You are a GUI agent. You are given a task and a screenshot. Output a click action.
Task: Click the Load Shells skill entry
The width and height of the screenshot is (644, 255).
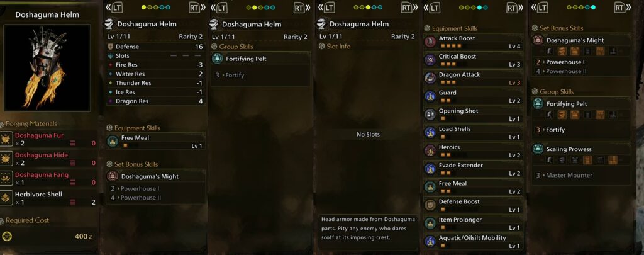point(473,132)
